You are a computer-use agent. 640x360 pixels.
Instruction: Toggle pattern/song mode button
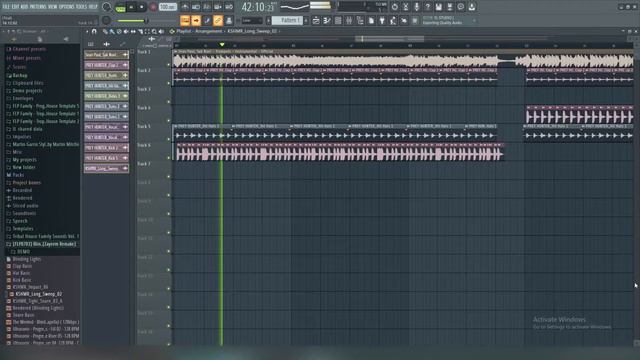(120, 7)
